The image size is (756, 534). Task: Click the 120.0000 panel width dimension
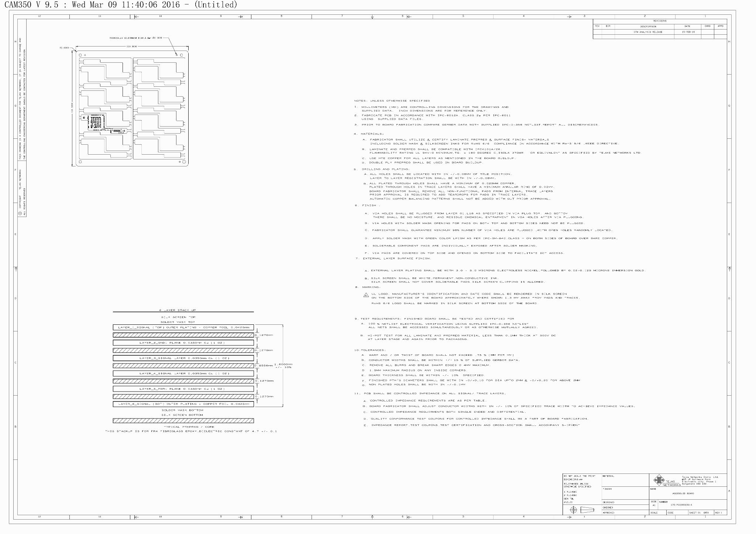coord(132,46)
